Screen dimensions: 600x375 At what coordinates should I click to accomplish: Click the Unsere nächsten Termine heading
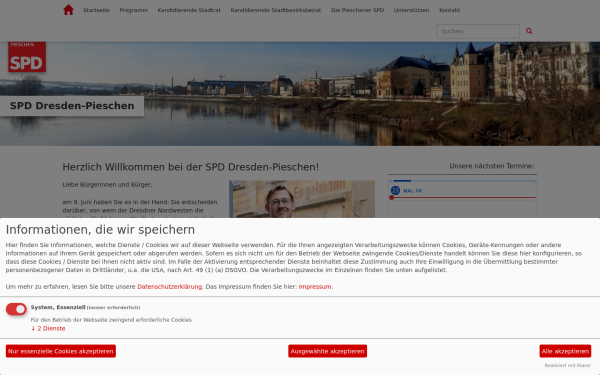(492, 166)
